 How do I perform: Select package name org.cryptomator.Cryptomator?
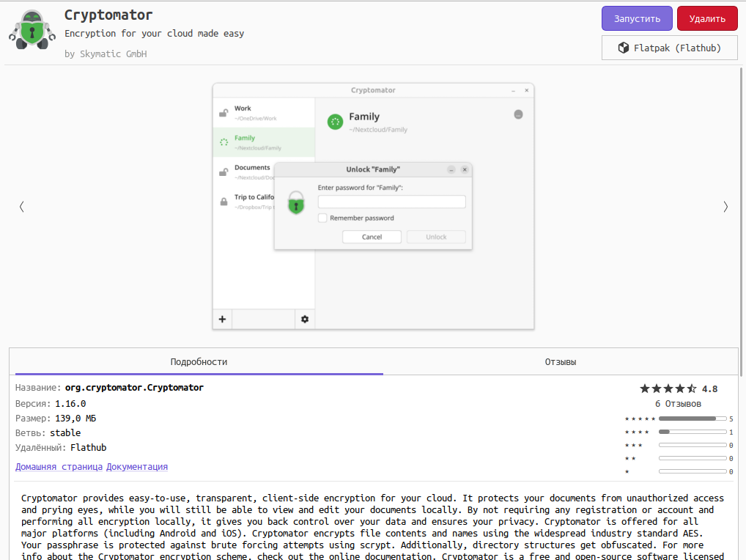(x=134, y=388)
